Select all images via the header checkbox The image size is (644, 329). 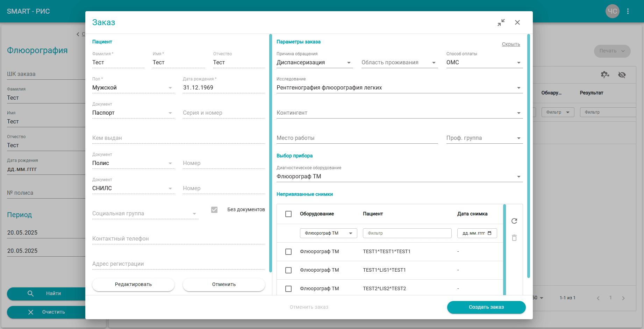[x=288, y=214]
